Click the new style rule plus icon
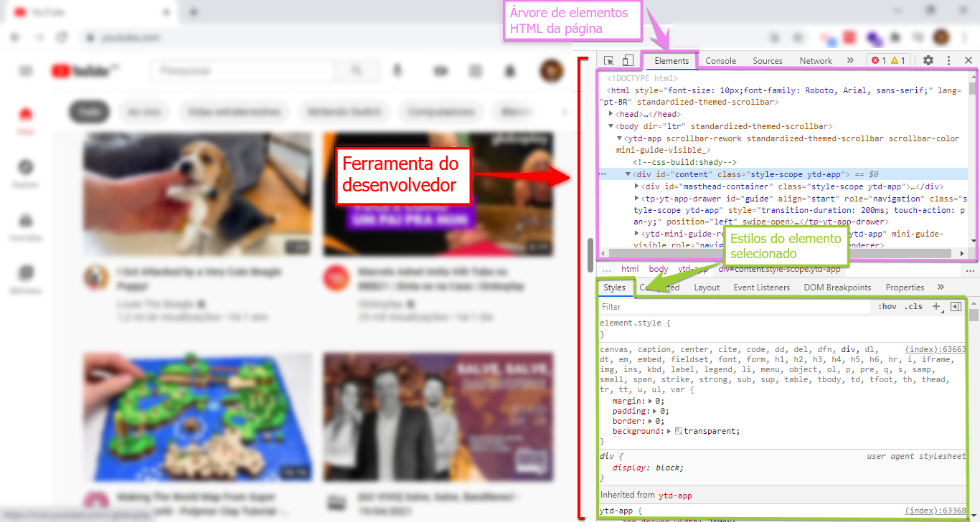Image resolution: width=980 pixels, height=522 pixels. (937, 306)
